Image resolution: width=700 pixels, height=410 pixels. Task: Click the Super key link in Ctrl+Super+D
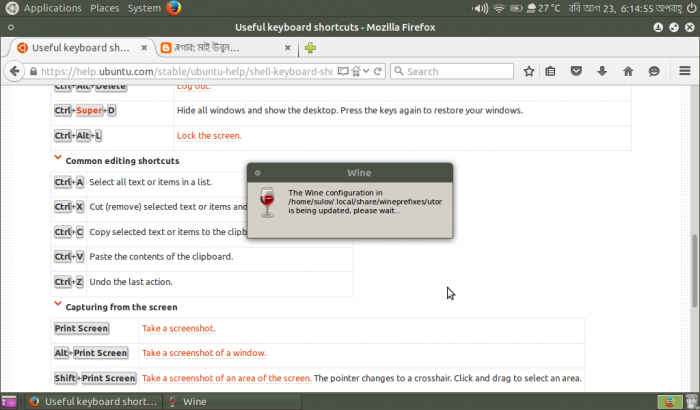pos(89,110)
